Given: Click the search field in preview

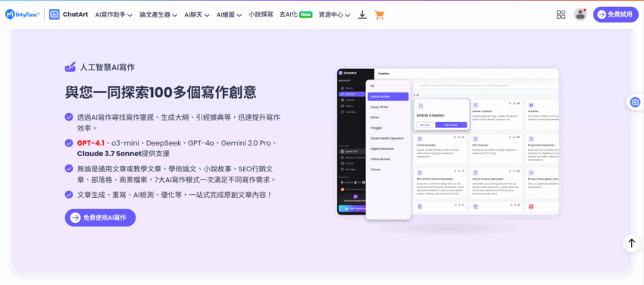Looking at the screenshot, I should 486,86.
